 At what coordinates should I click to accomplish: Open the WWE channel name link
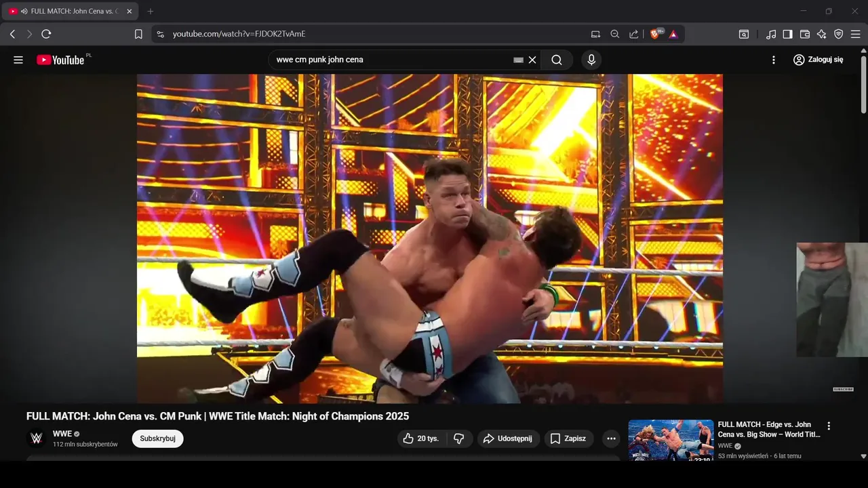click(62, 434)
